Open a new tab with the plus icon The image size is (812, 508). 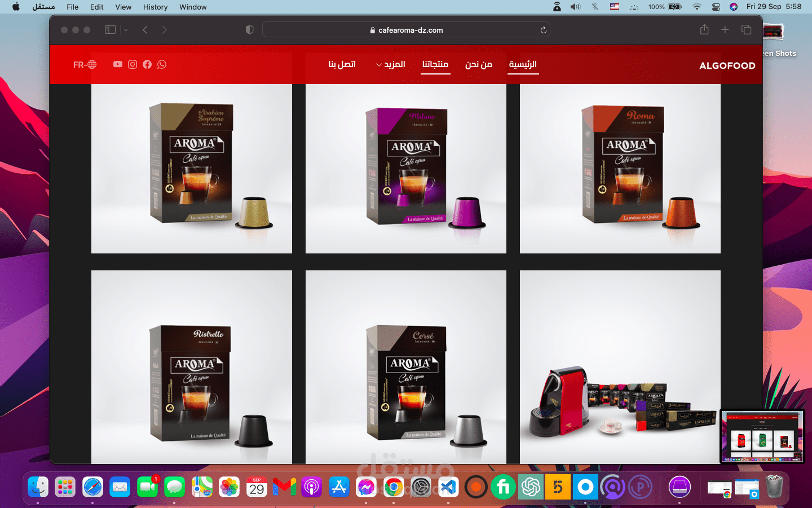pos(725,30)
